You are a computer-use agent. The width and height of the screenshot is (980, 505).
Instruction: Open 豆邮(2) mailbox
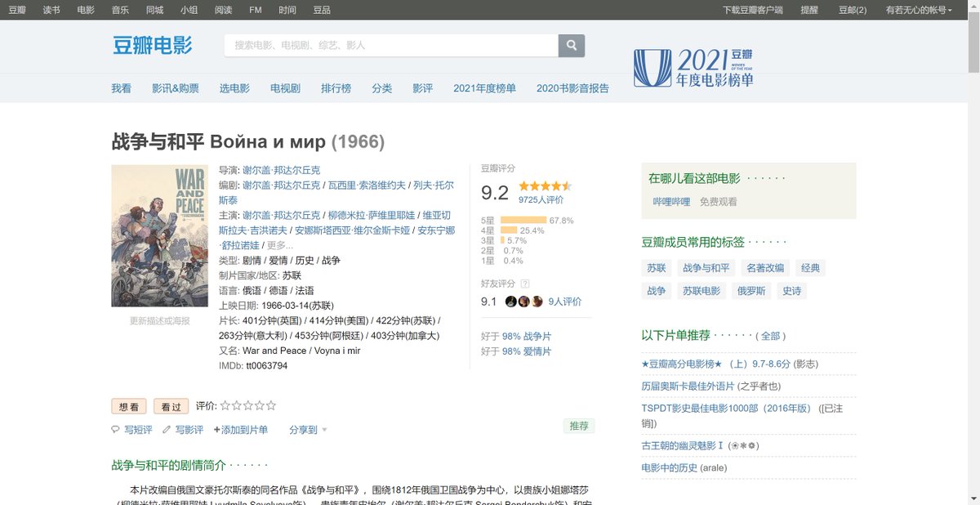pos(853,10)
